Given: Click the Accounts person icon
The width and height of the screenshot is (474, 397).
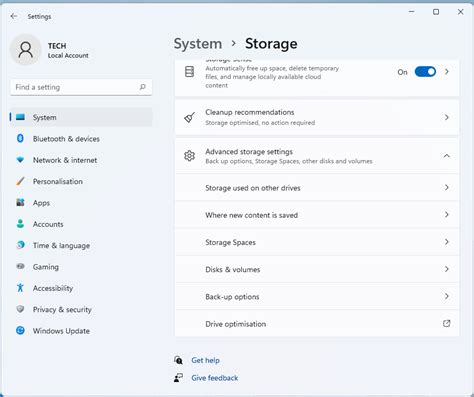Looking at the screenshot, I should pyautogui.click(x=20, y=224).
